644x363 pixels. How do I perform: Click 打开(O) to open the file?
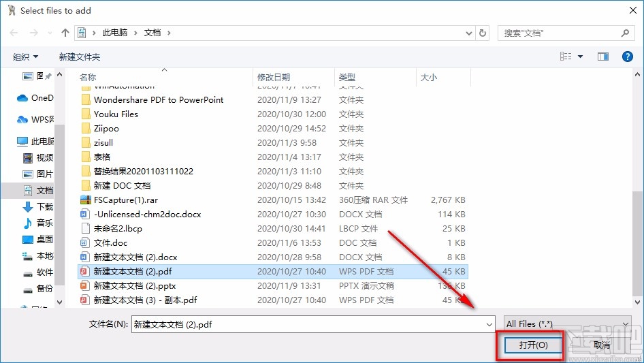[533, 345]
